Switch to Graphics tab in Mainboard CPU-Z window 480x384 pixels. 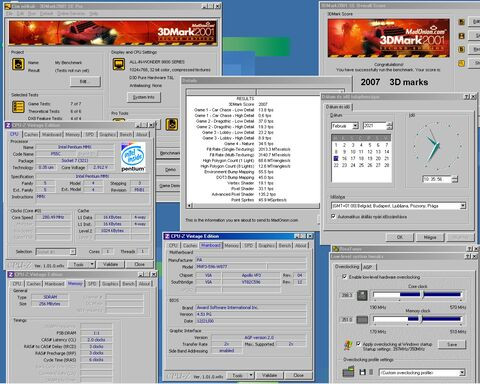266,245
